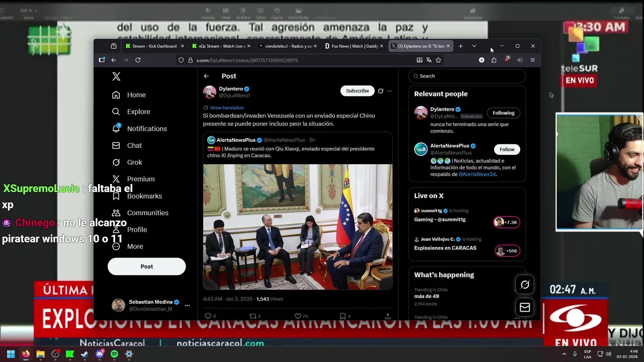Screen dimensions: 644x362
Task: Open the X logo home link
Action: [x=116, y=76]
